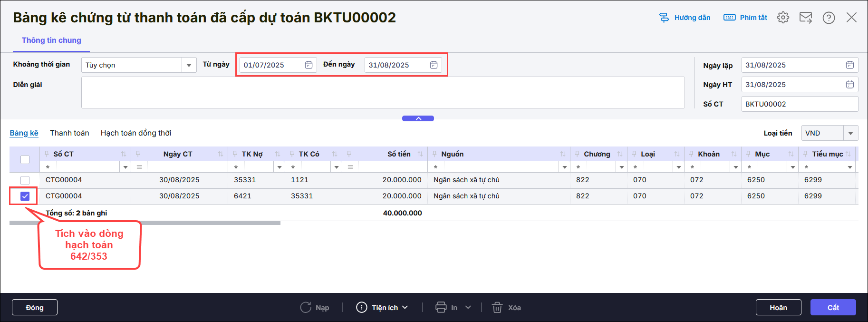Open calendar picker for Từ ngày
868x322 pixels.
pyautogui.click(x=309, y=65)
